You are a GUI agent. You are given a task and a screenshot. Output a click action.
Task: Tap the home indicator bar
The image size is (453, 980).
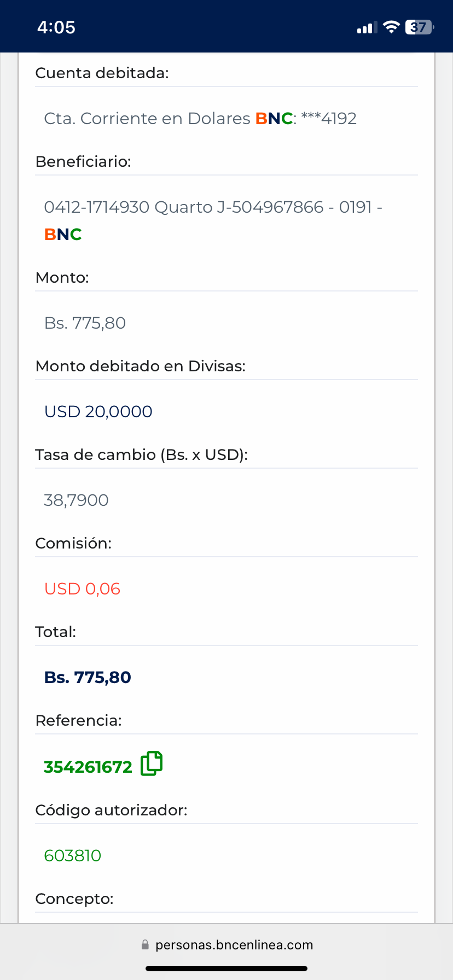point(226,969)
